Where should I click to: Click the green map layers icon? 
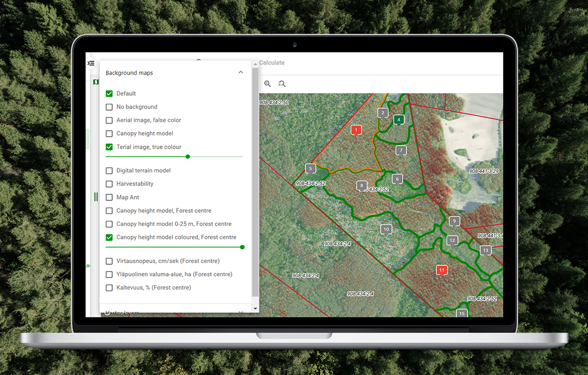pos(96,82)
